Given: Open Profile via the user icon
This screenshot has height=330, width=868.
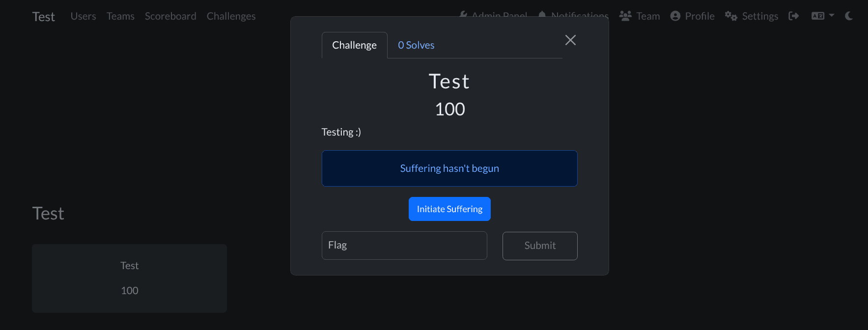Looking at the screenshot, I should (675, 16).
